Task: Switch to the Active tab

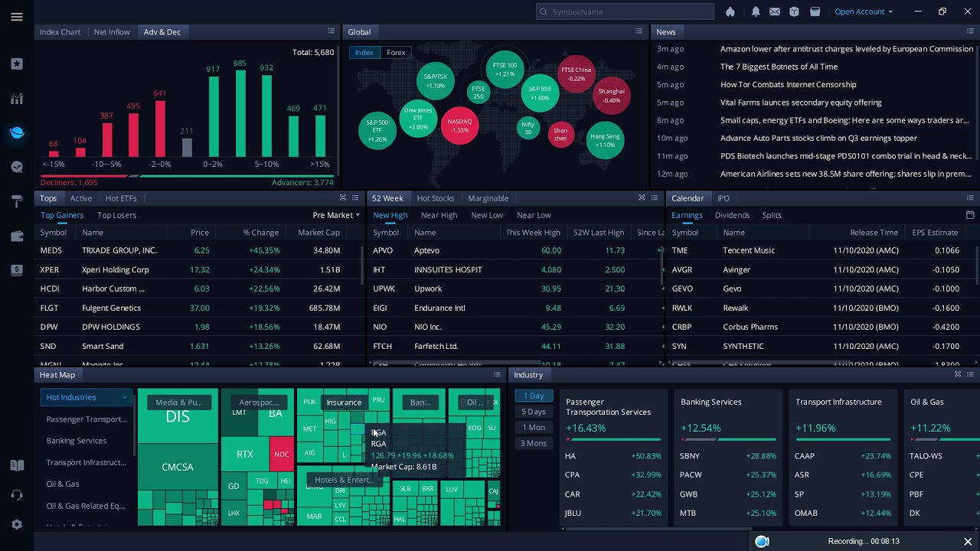Action: 81,198
